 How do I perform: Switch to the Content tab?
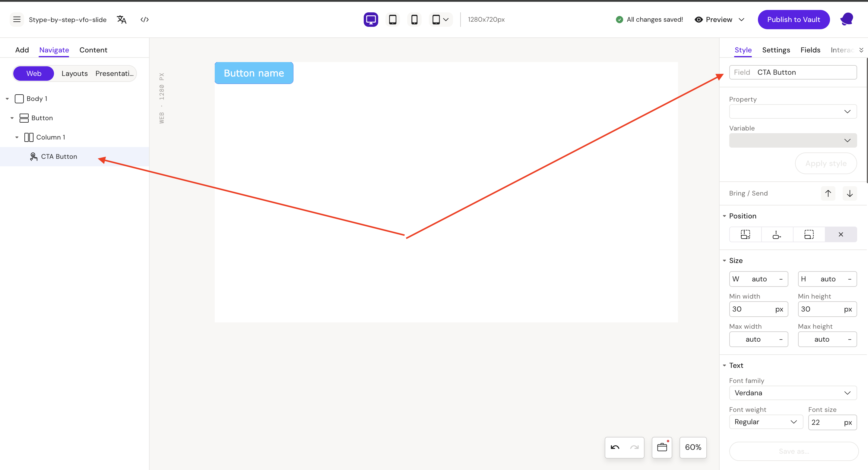click(x=93, y=50)
